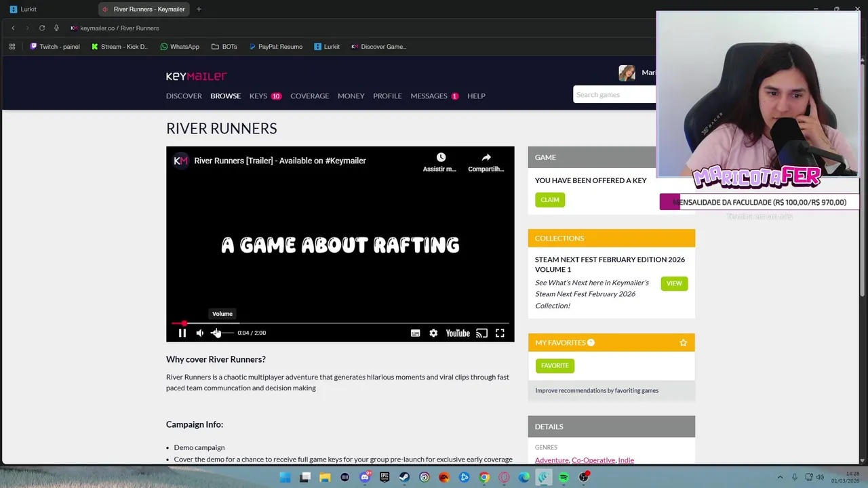The width and height of the screenshot is (868, 488).
Task: Open OBS Studio from taskbar
Action: point(583,477)
